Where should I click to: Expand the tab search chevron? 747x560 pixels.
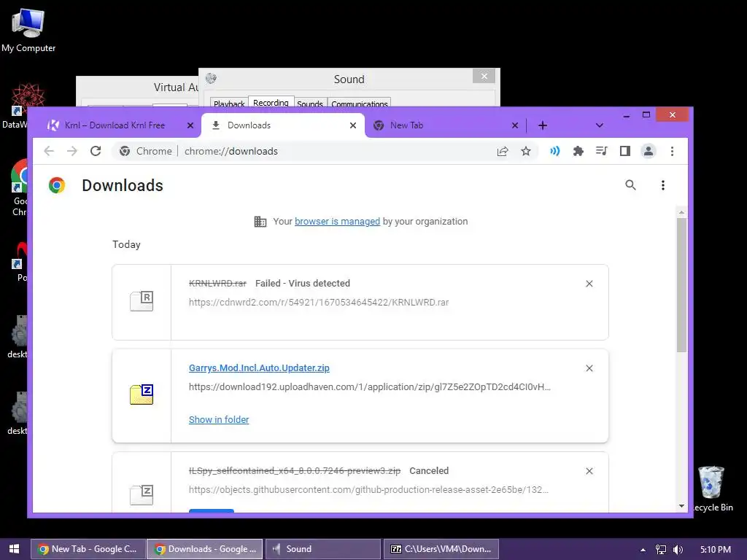[x=600, y=125]
